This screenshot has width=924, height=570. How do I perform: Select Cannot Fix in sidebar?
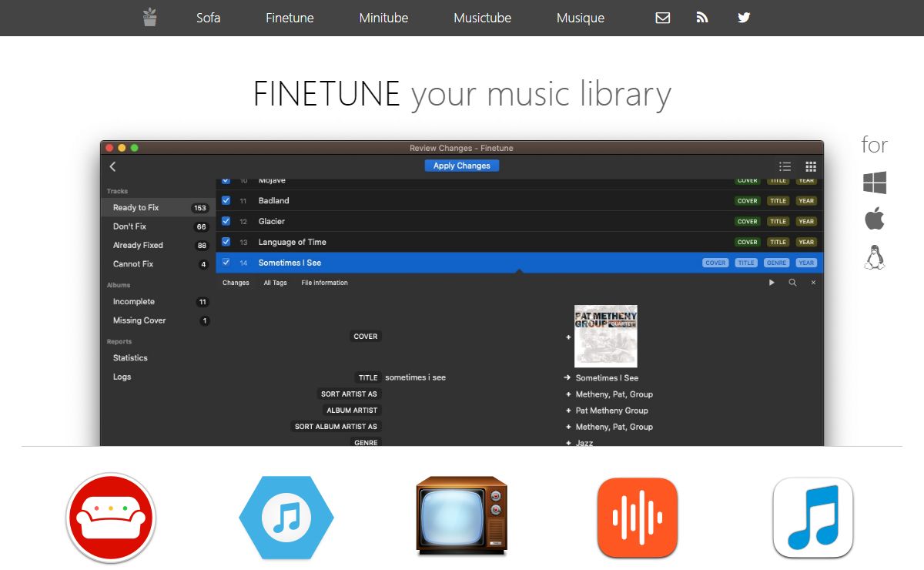click(x=157, y=264)
